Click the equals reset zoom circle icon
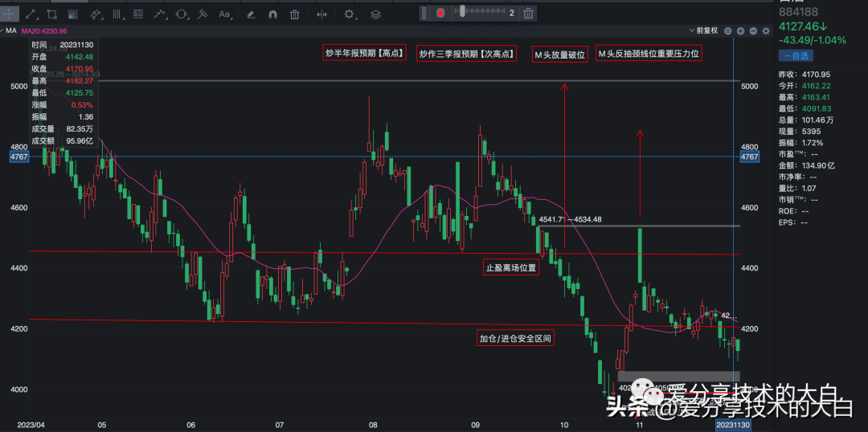This screenshot has height=432, width=868. (x=728, y=31)
